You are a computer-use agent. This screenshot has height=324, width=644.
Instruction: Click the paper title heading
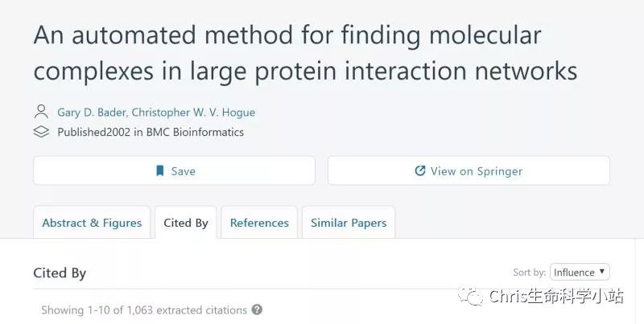pyautogui.click(x=305, y=53)
